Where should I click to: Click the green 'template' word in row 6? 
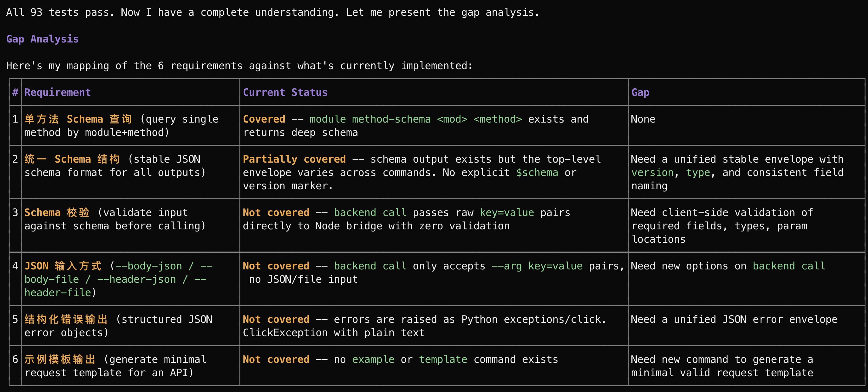click(443, 359)
